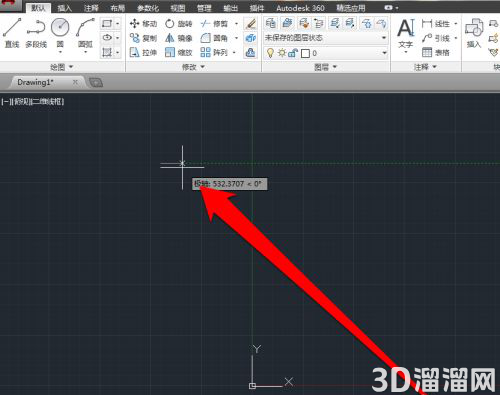Switch to the 输出 ribbon tab
This screenshot has height=396, width=500.
[x=231, y=8]
